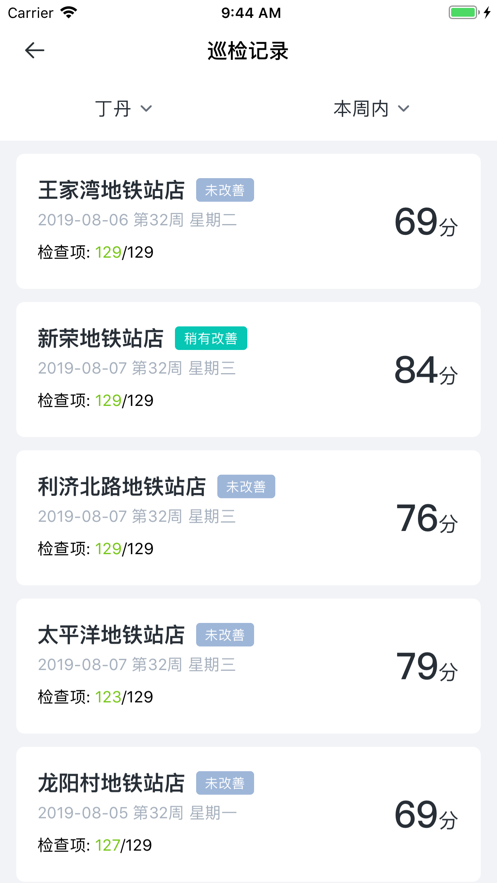Click 检查项 123/129 text
This screenshot has height=883, width=497.
96,697
